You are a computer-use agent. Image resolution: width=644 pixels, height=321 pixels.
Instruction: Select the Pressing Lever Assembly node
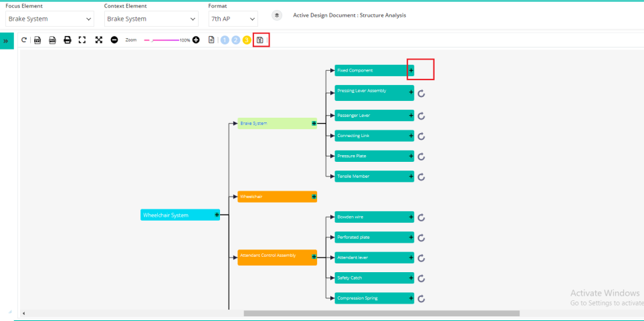[374, 93]
